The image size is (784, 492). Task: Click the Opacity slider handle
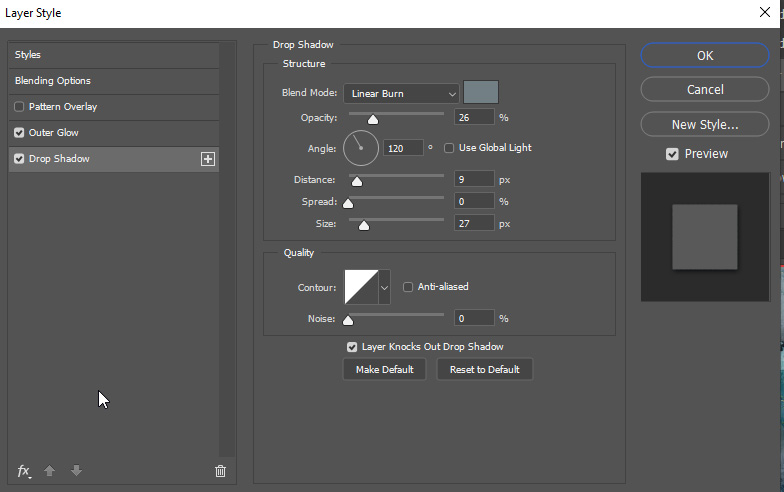coord(373,119)
